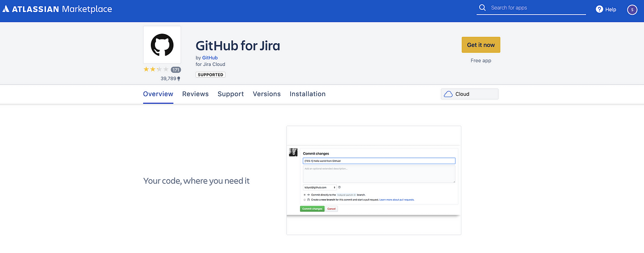Select Commit directly radio in screenshot
644x253 pixels.
(x=305, y=195)
